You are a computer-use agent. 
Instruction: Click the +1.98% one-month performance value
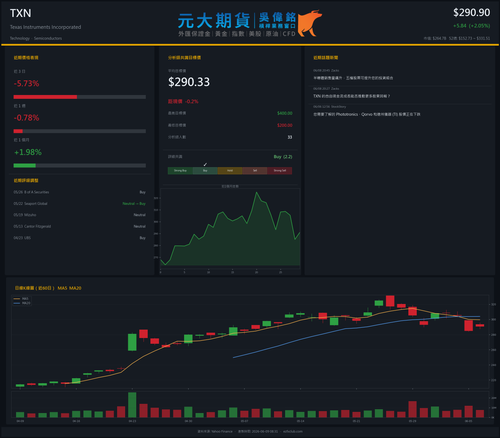click(x=28, y=152)
